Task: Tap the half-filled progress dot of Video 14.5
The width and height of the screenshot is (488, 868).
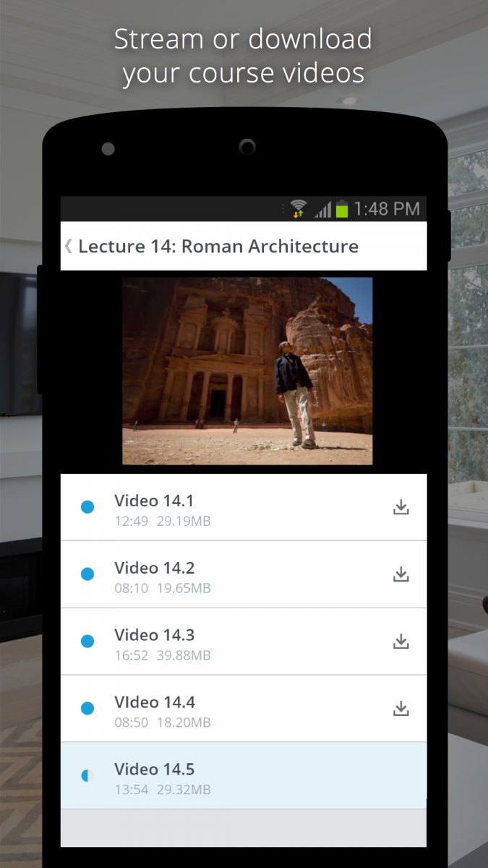Action: (87, 775)
